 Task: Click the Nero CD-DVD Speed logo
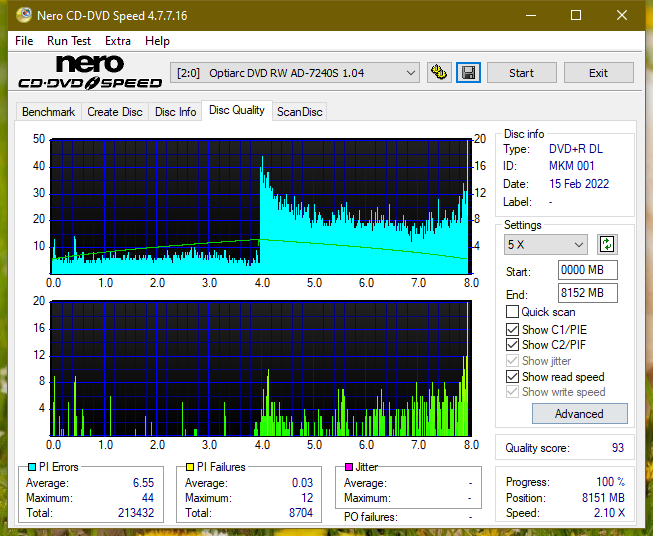90,73
